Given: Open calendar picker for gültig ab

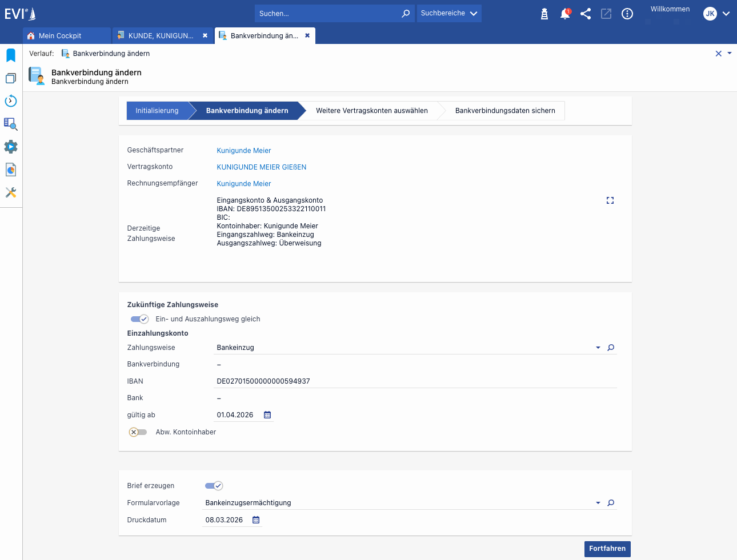Looking at the screenshot, I should [x=267, y=415].
